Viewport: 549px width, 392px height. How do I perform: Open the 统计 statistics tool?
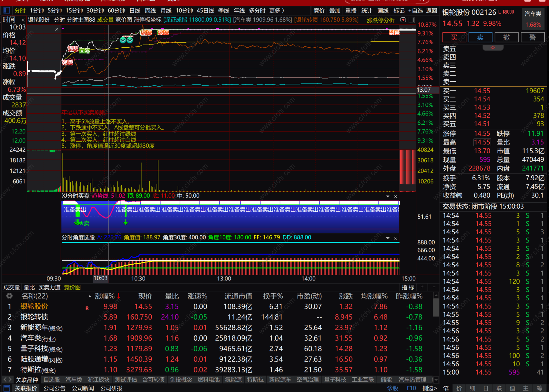(367, 11)
